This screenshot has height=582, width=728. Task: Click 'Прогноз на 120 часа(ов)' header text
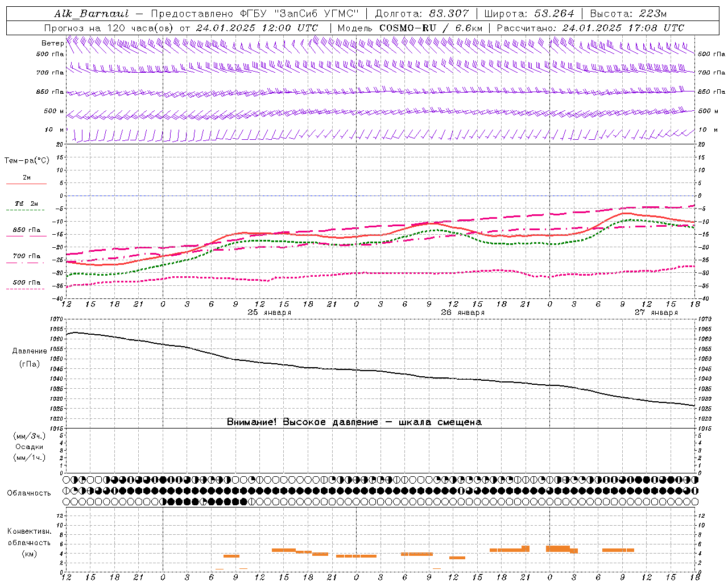coord(109,28)
